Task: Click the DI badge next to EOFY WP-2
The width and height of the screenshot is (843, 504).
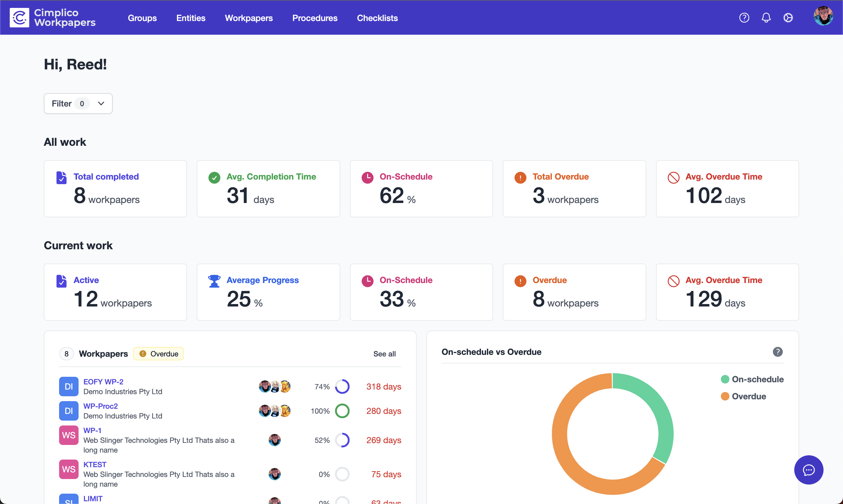Action: [x=69, y=387]
